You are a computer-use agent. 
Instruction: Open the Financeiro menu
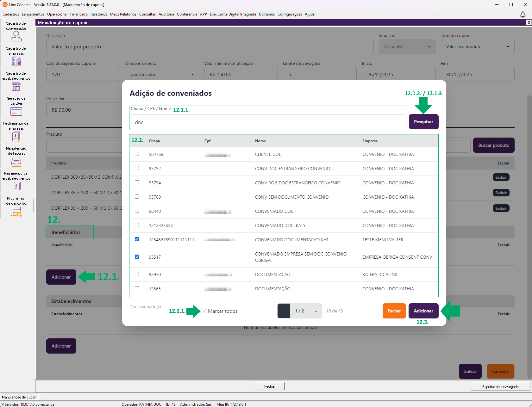click(x=79, y=14)
